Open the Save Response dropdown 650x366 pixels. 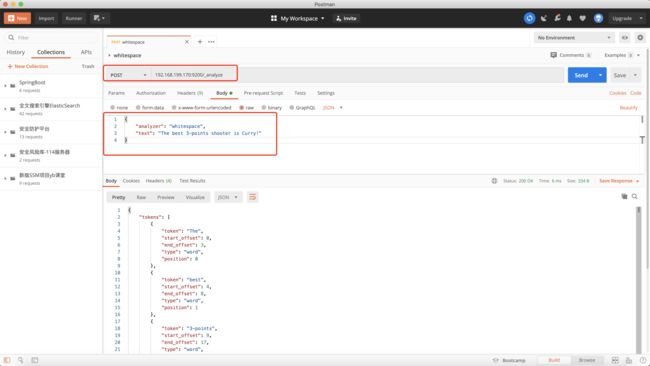point(619,181)
